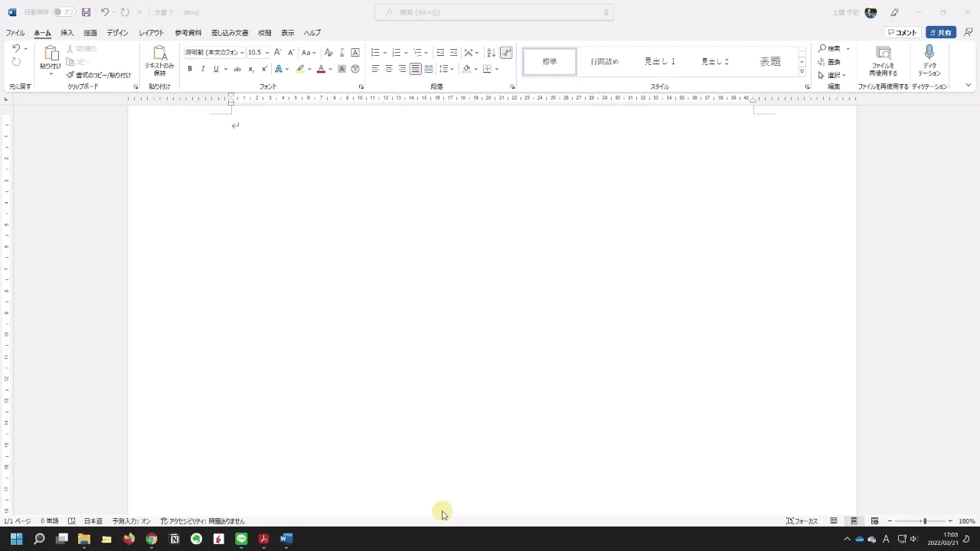Click the format painter brush icon
Screen dimensions: 980x551
[70, 75]
